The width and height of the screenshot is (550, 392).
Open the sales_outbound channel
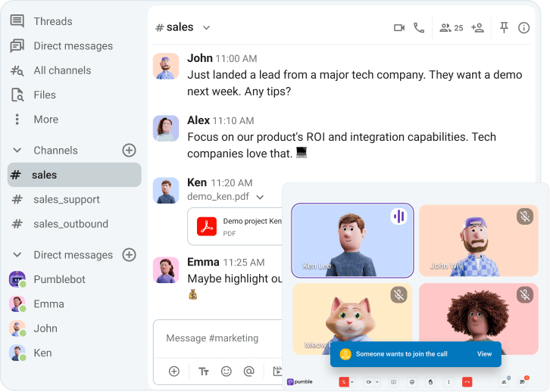[61, 224]
